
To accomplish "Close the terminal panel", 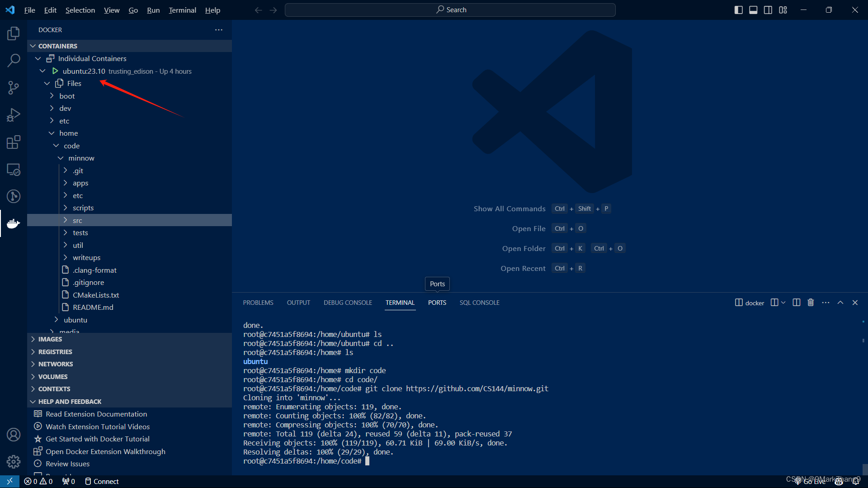I will (855, 303).
